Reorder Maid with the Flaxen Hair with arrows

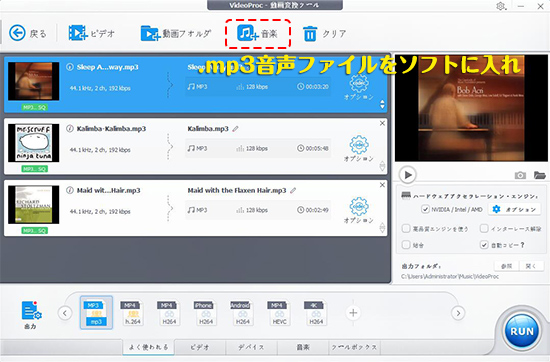pyautogui.click(x=382, y=227)
